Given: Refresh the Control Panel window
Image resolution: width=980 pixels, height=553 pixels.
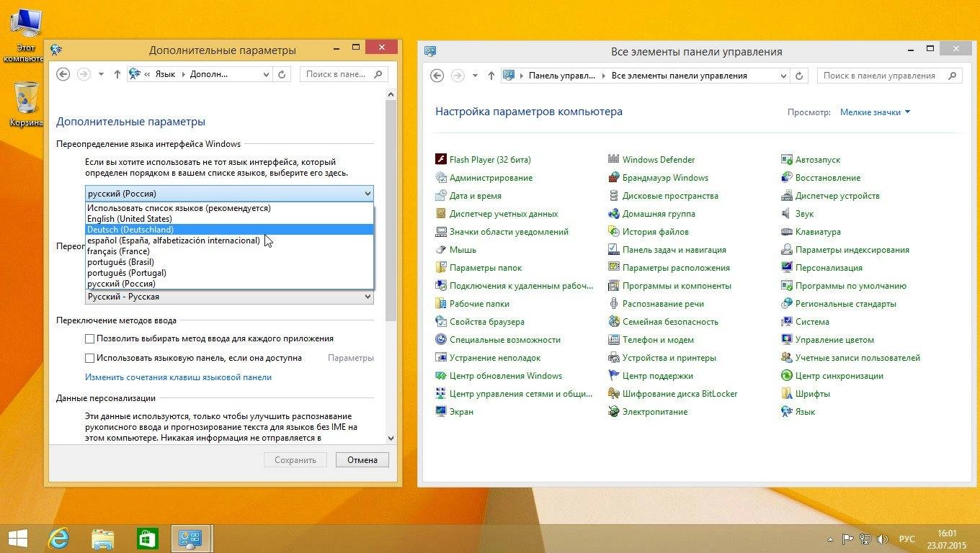Looking at the screenshot, I should click(x=799, y=76).
